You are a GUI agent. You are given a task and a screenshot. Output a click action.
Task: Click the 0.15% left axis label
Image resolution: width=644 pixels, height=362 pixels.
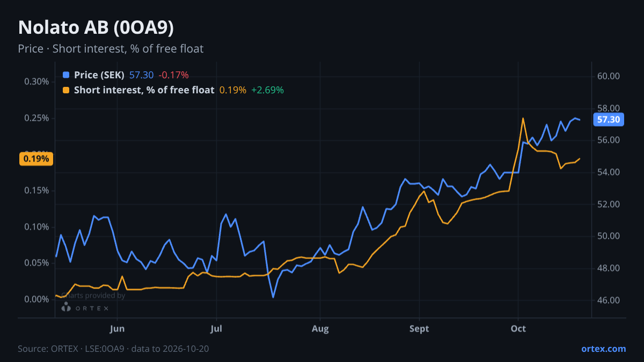tap(36, 190)
